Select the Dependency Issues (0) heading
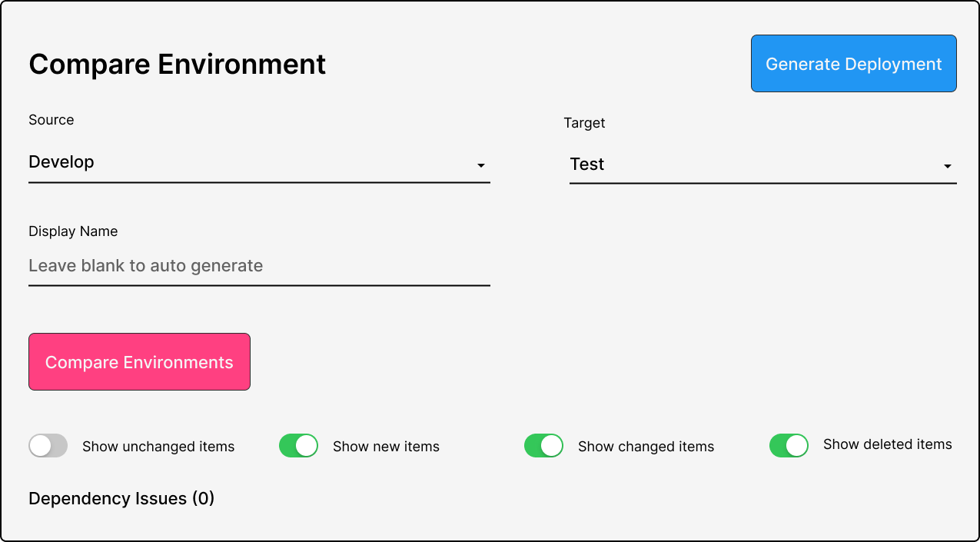This screenshot has width=980, height=542. 121,499
